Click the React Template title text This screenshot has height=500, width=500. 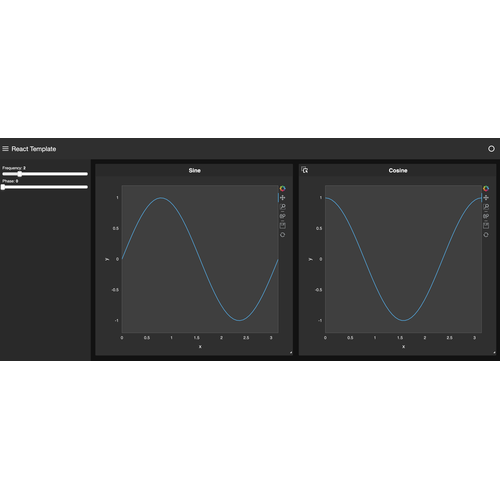(x=34, y=149)
